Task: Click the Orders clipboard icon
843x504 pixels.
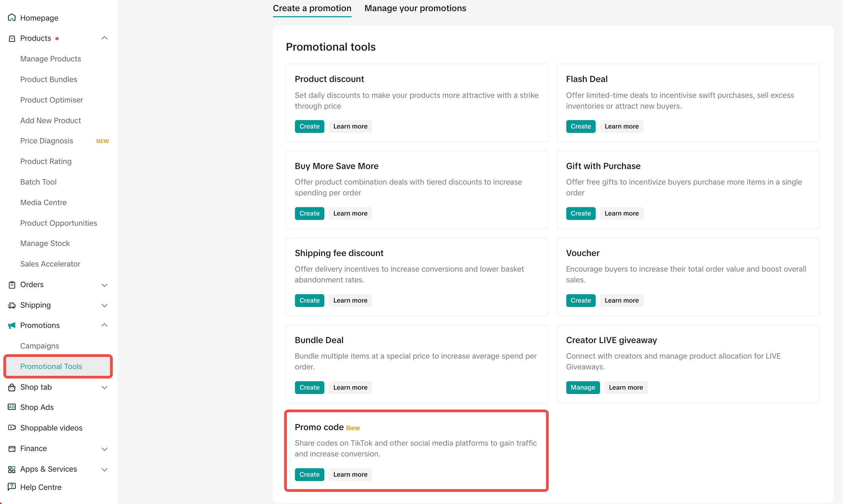Action: pos(12,285)
